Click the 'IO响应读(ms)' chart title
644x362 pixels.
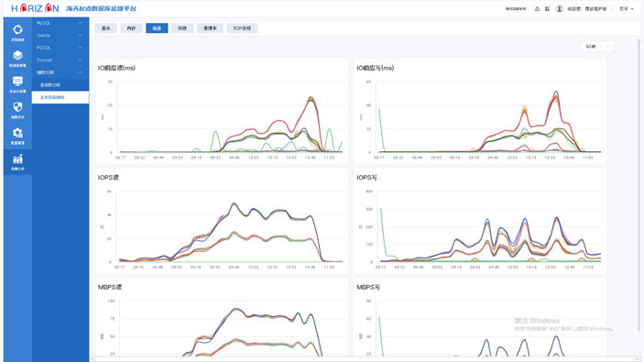point(116,68)
